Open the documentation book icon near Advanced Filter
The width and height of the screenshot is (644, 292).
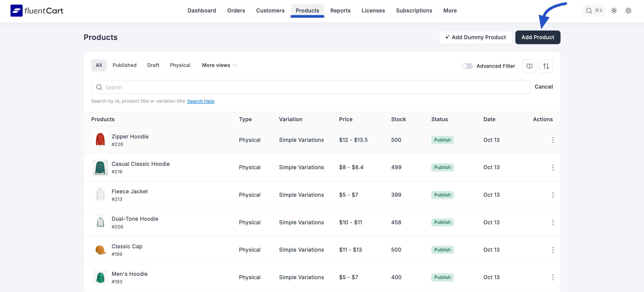pyautogui.click(x=529, y=66)
